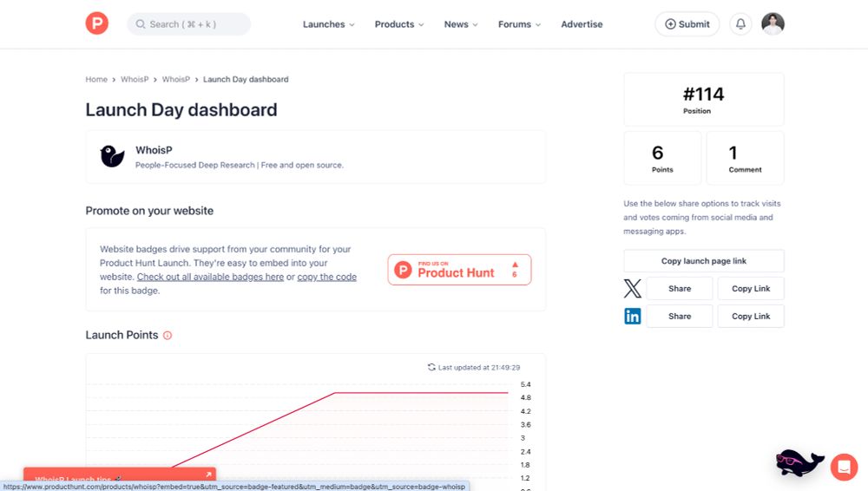The width and height of the screenshot is (868, 491).
Task: Click the whale mascot icon
Action: (799, 462)
